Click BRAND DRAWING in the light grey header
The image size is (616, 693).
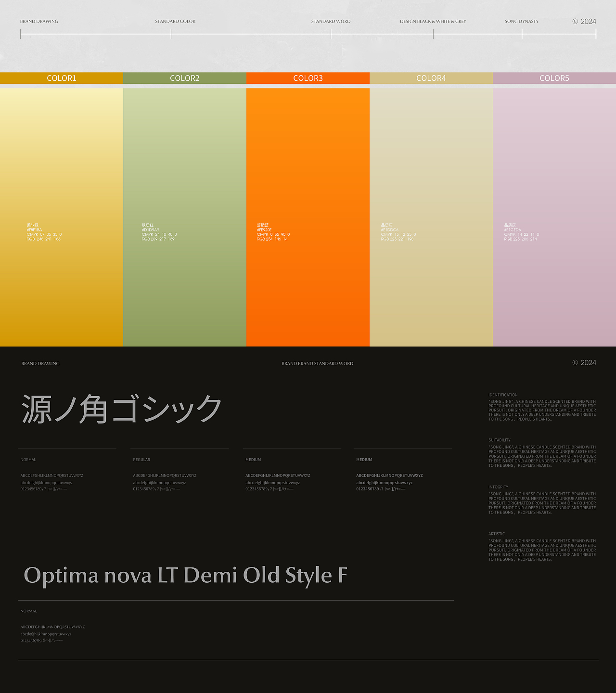click(39, 21)
